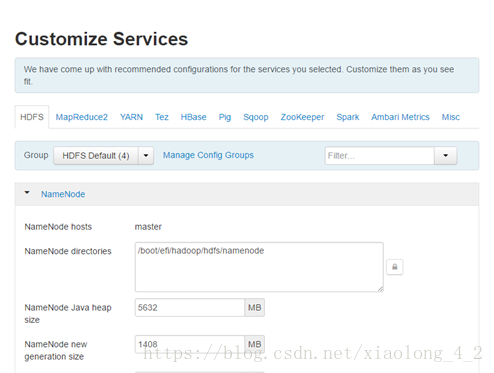Click the NameNode directories text area
Screen dimensions: 494x373
click(259, 267)
